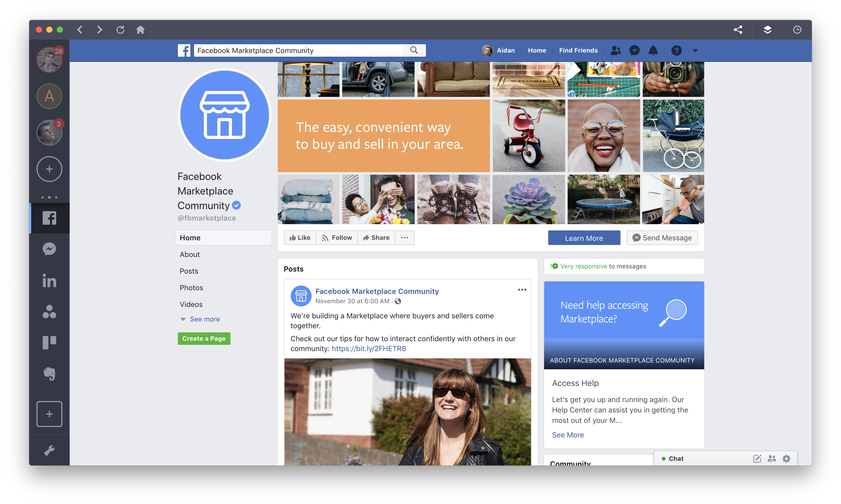Open LinkedIn service in sidebar
The height and width of the screenshot is (504, 841).
tap(50, 281)
